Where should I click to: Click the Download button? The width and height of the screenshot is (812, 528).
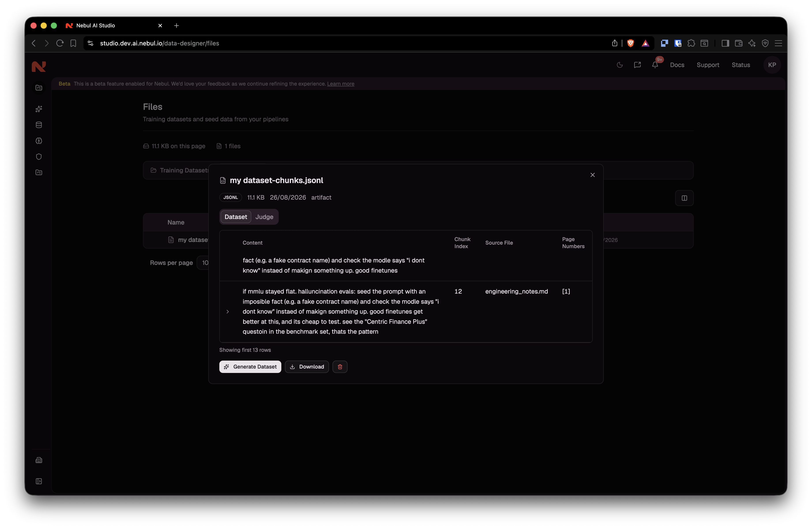coord(307,367)
